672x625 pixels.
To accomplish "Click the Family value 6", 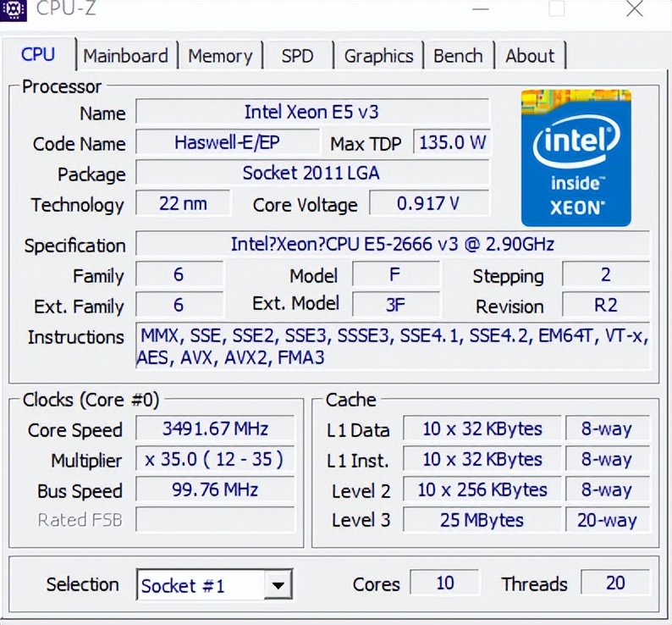I will coord(179,274).
